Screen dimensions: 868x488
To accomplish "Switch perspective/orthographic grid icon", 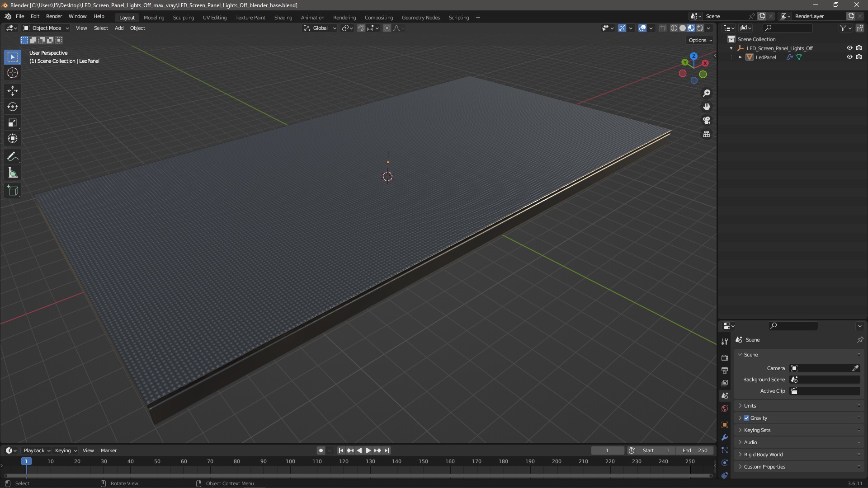I will [707, 134].
